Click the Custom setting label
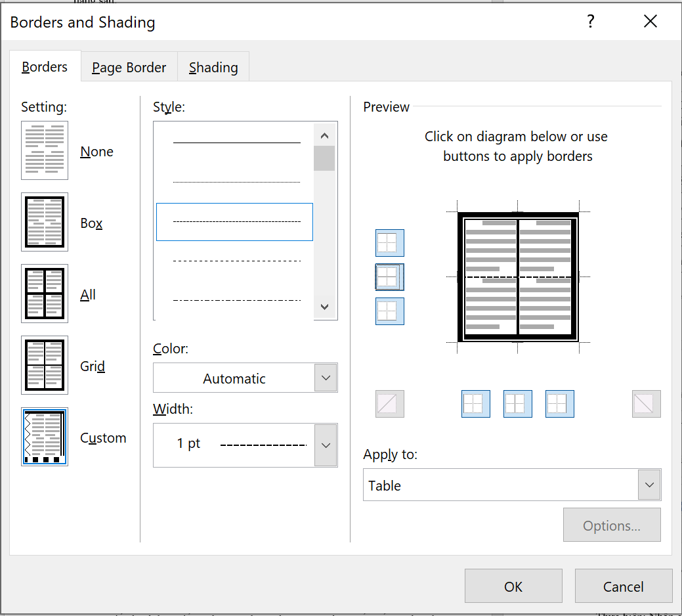Viewport: 682px width, 616px height. pos(103,437)
